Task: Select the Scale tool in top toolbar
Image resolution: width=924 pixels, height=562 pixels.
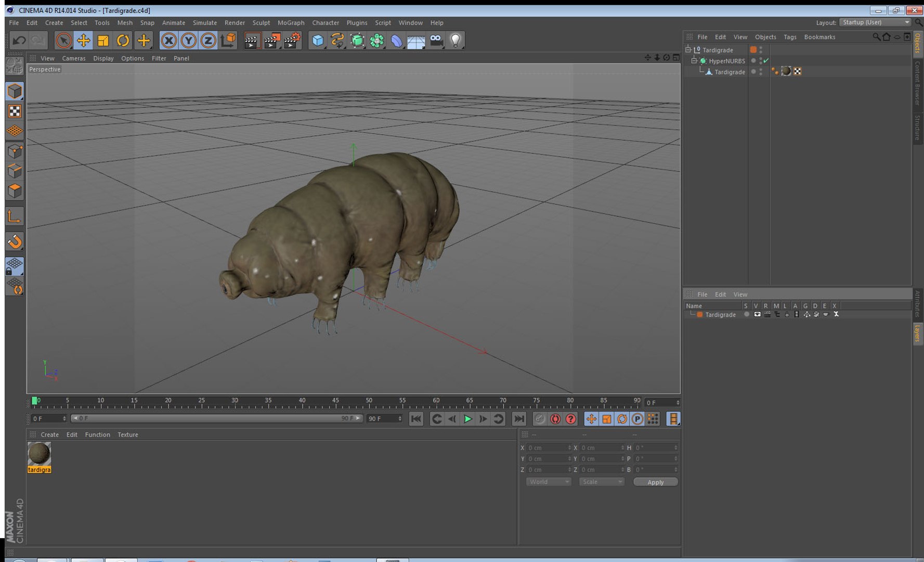Action: 103,41
